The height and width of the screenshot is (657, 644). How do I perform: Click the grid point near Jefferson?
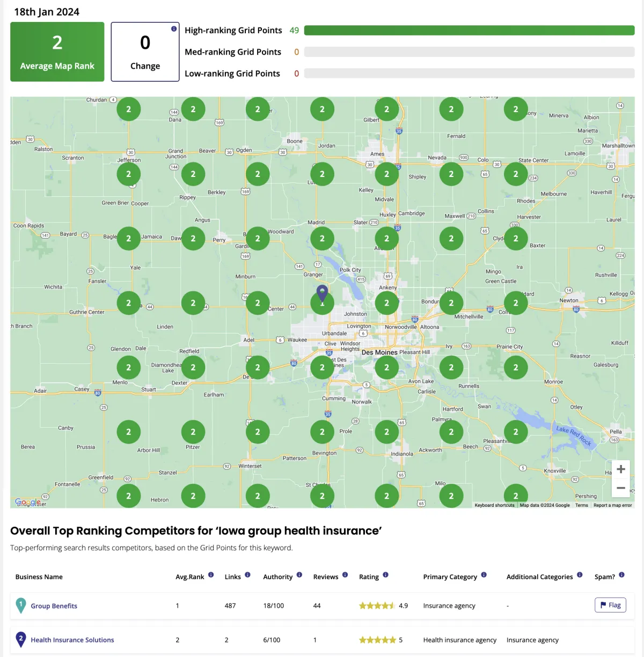tap(129, 174)
